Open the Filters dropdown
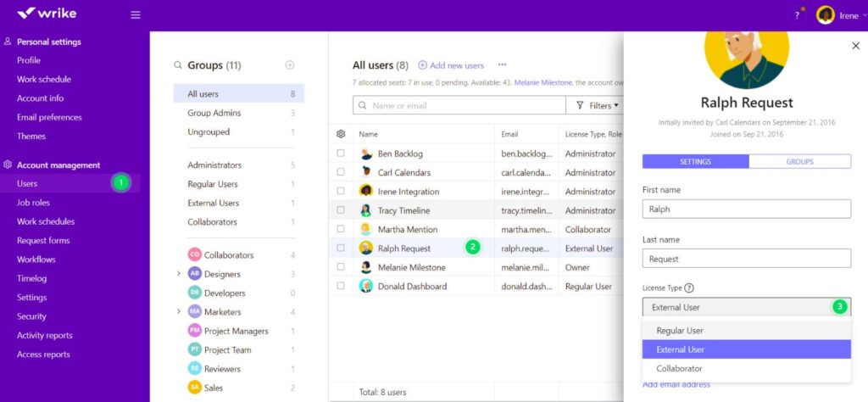Viewport: 868px width, 402px height. (597, 105)
